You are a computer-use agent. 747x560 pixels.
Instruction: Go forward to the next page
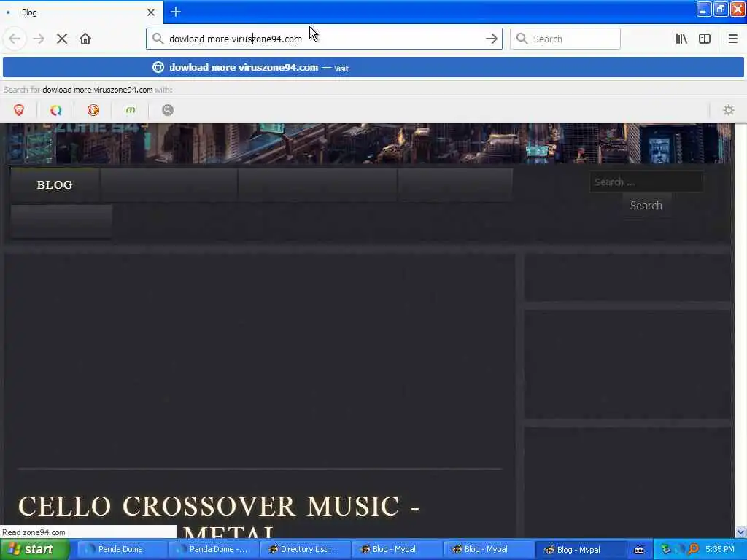coord(39,39)
